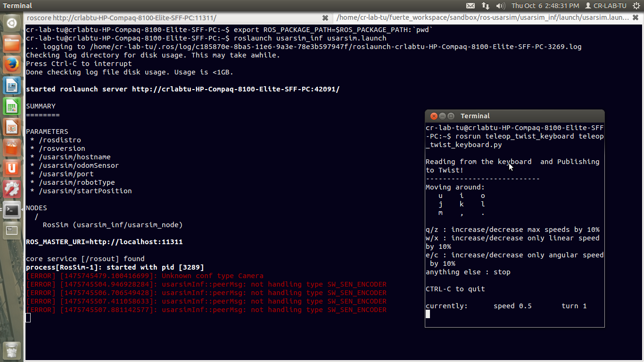Click the /usarsim/startPosition parameter
Viewport: 644px width, 362px height.
pyautogui.click(x=85, y=191)
